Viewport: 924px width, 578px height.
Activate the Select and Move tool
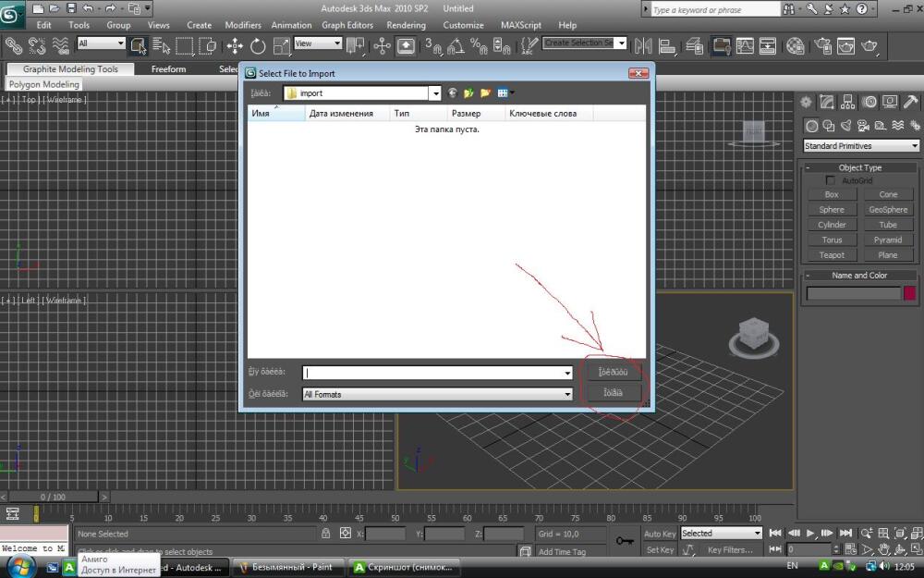(235, 45)
